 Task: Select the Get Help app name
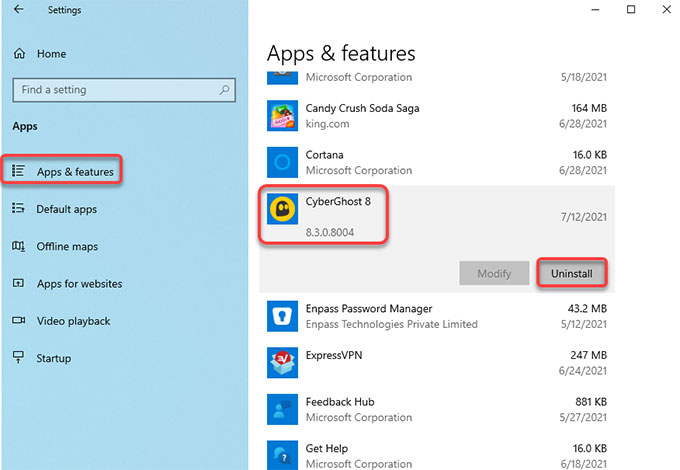tap(327, 448)
